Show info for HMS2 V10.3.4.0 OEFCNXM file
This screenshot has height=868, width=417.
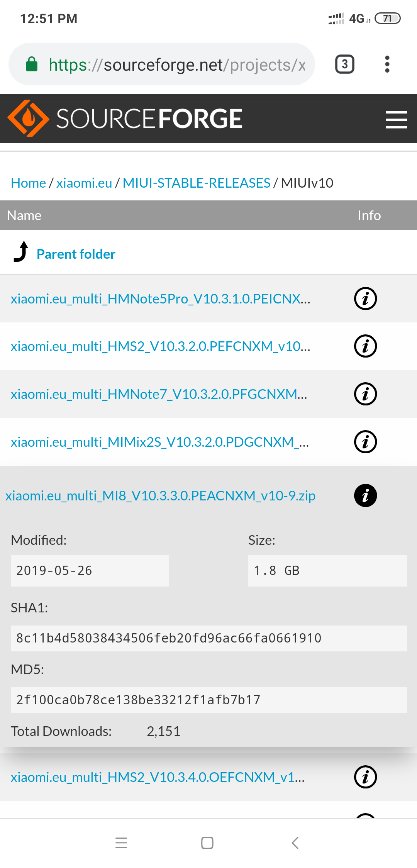[365, 777]
